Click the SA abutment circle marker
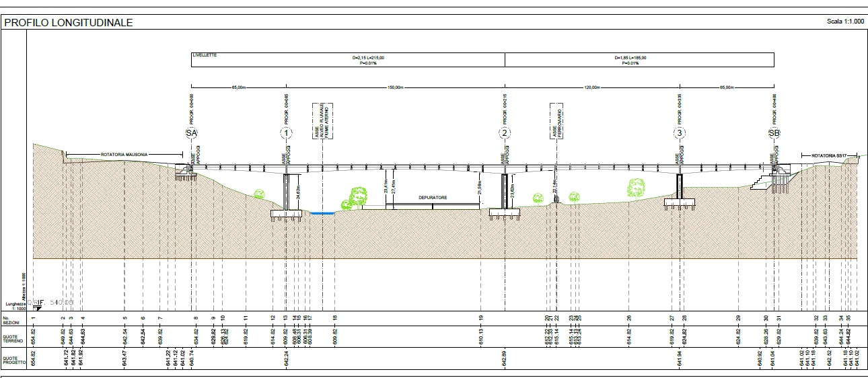868x378 pixels. click(x=191, y=133)
